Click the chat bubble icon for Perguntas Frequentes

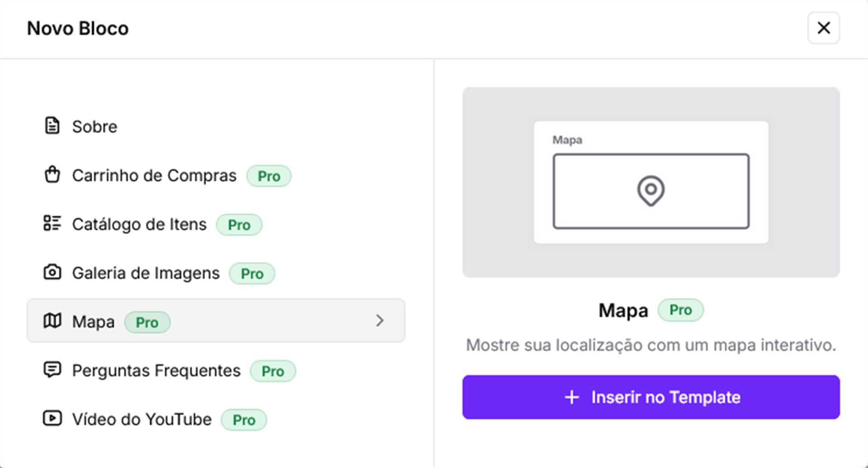[x=52, y=370]
